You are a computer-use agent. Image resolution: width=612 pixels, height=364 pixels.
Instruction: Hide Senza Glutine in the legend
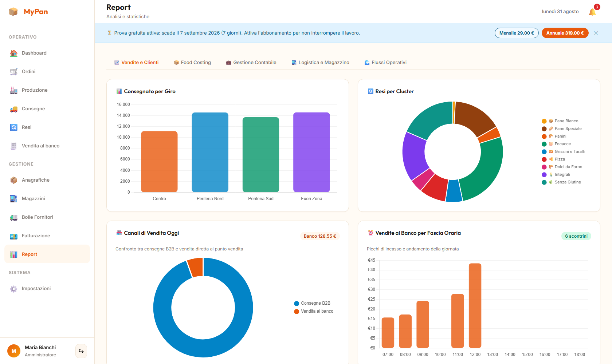click(561, 182)
